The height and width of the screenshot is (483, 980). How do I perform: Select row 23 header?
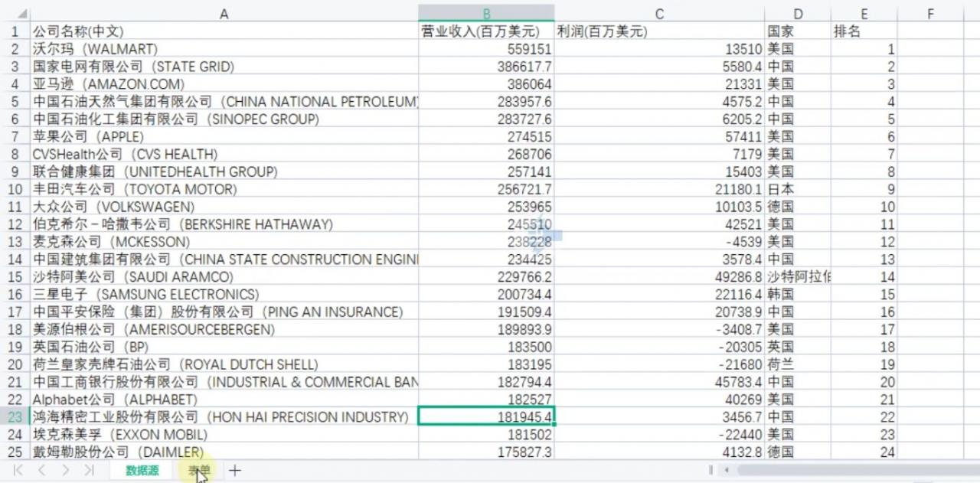pos(15,417)
